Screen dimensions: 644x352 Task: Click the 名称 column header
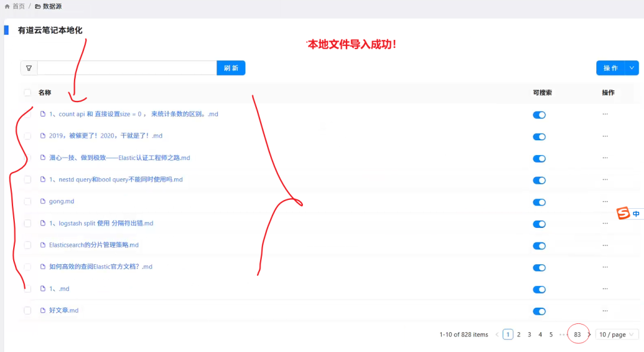pos(45,92)
